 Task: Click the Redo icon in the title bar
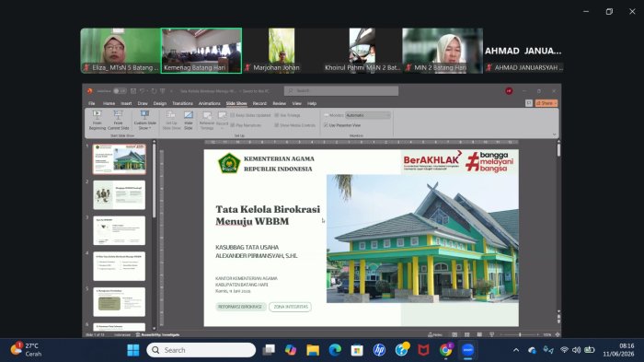pos(154,91)
